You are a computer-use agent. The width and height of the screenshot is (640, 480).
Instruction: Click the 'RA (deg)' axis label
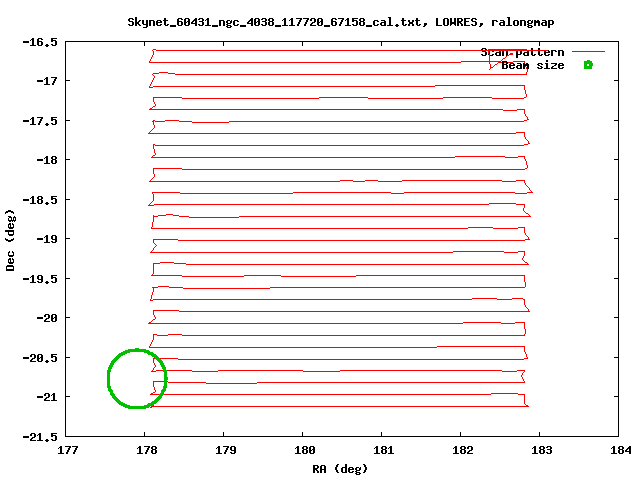click(340, 469)
